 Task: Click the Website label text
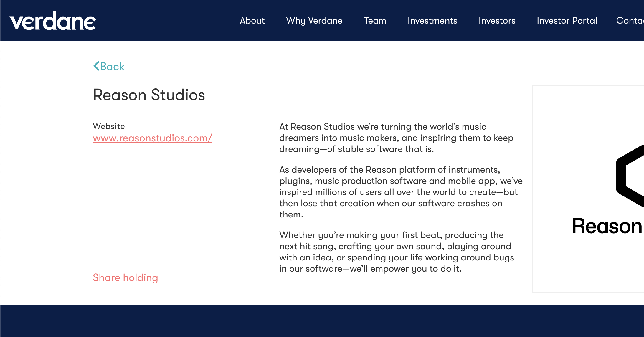click(109, 126)
